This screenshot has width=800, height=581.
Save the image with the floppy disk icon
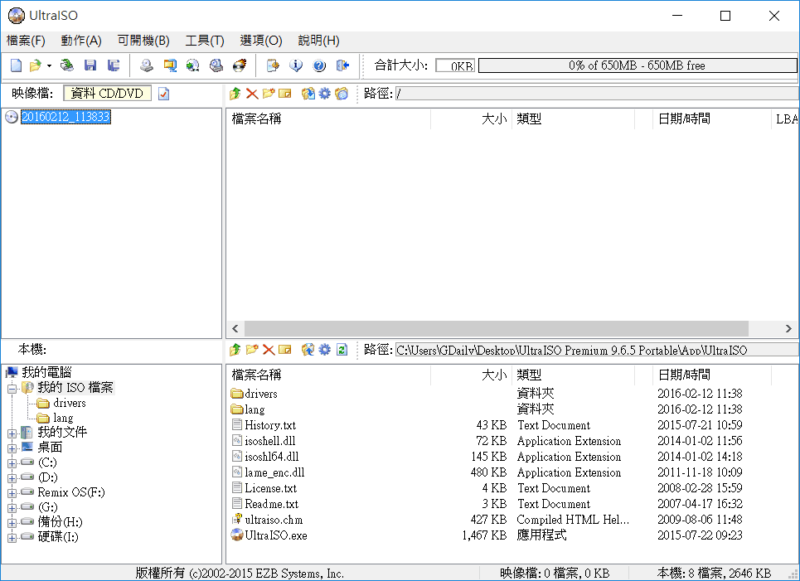[x=90, y=65]
